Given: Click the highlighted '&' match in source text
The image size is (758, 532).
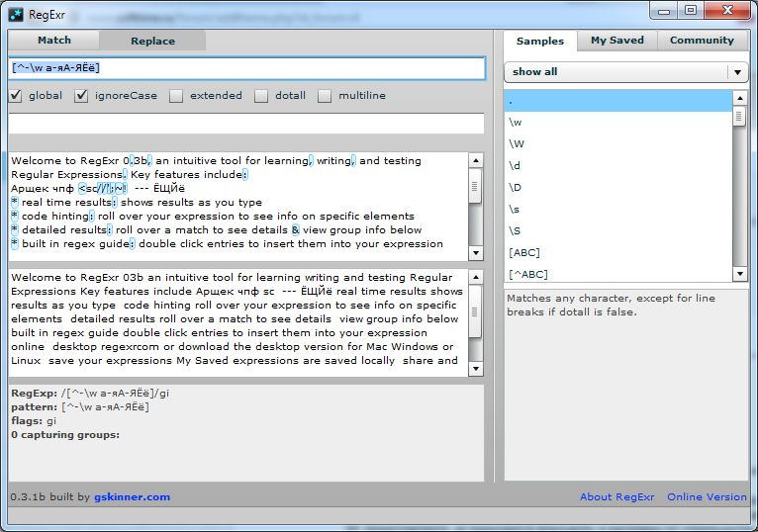Looking at the screenshot, I should pyautogui.click(x=295, y=230).
